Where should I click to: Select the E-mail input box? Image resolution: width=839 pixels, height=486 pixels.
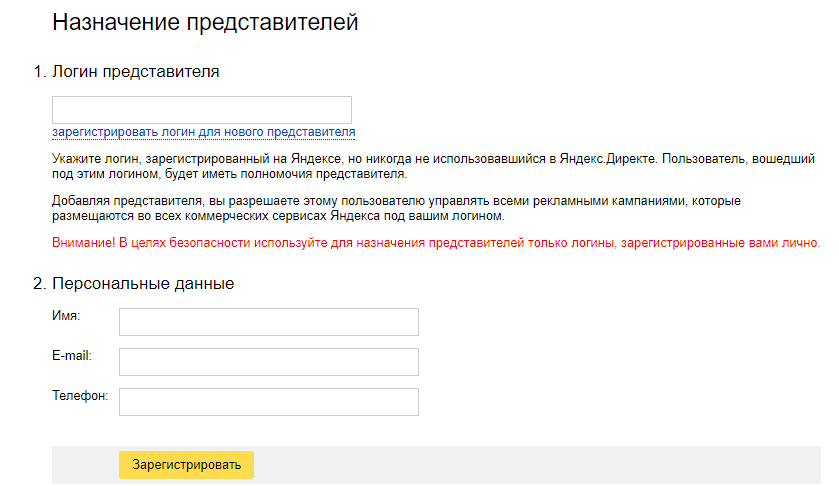[268, 362]
